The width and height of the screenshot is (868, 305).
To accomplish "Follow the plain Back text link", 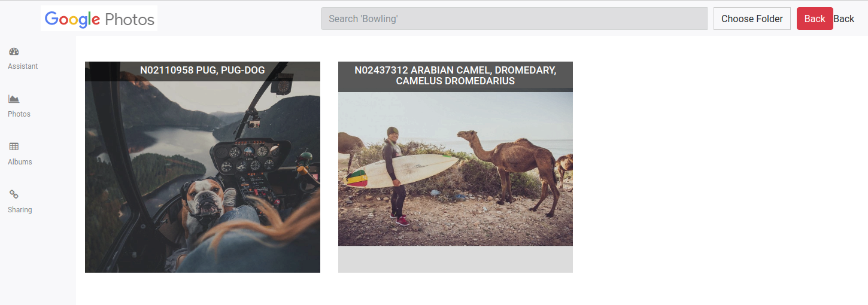I will coord(843,19).
